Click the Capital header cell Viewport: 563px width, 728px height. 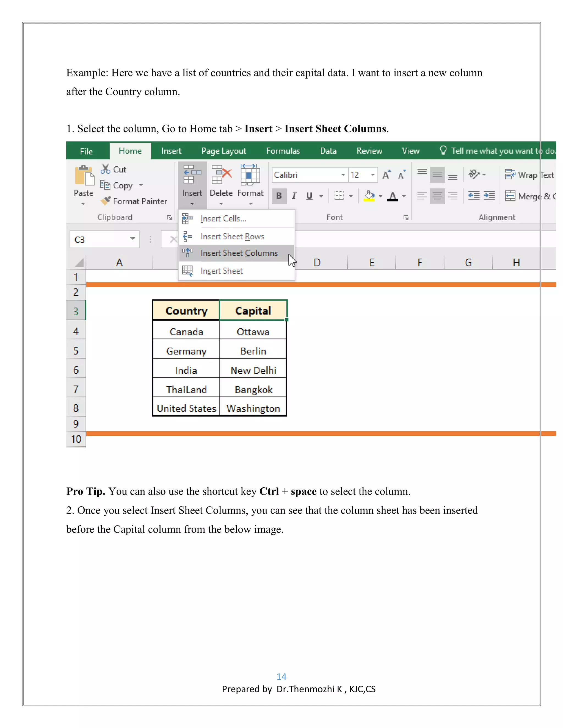tap(253, 310)
